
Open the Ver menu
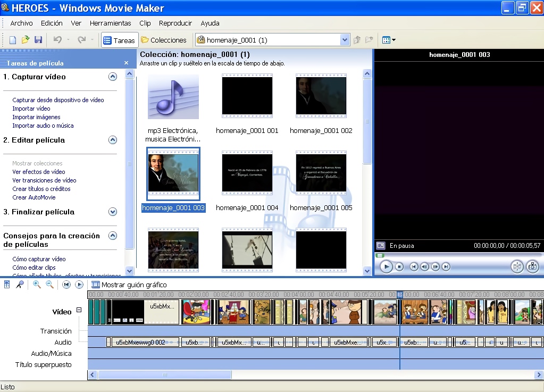(x=76, y=23)
